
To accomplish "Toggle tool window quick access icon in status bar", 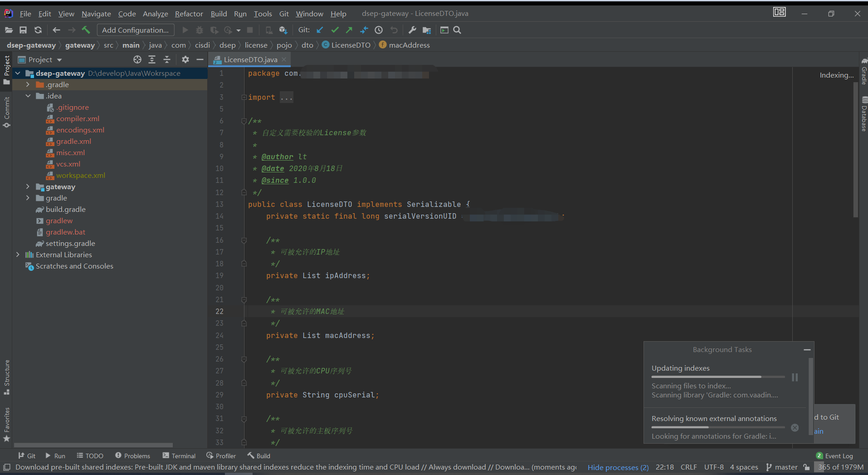I will coord(7,467).
